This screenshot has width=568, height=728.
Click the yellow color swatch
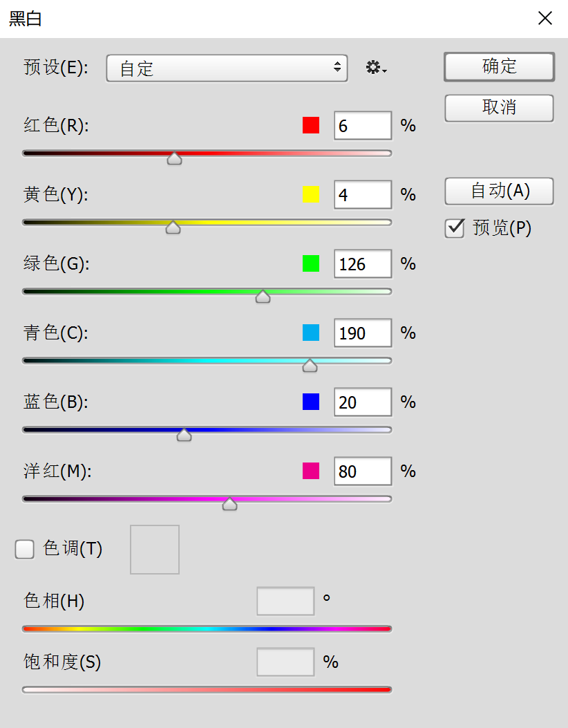pyautogui.click(x=311, y=194)
